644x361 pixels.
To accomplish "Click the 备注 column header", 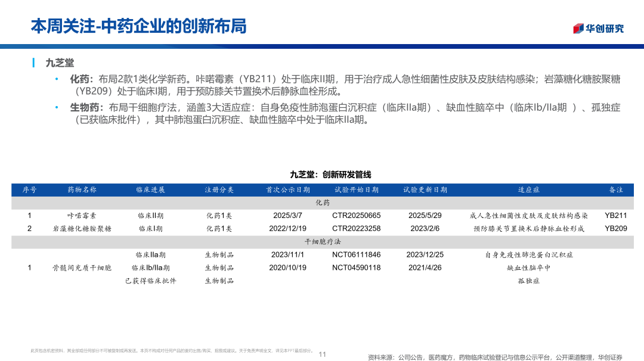I will 616,189.
